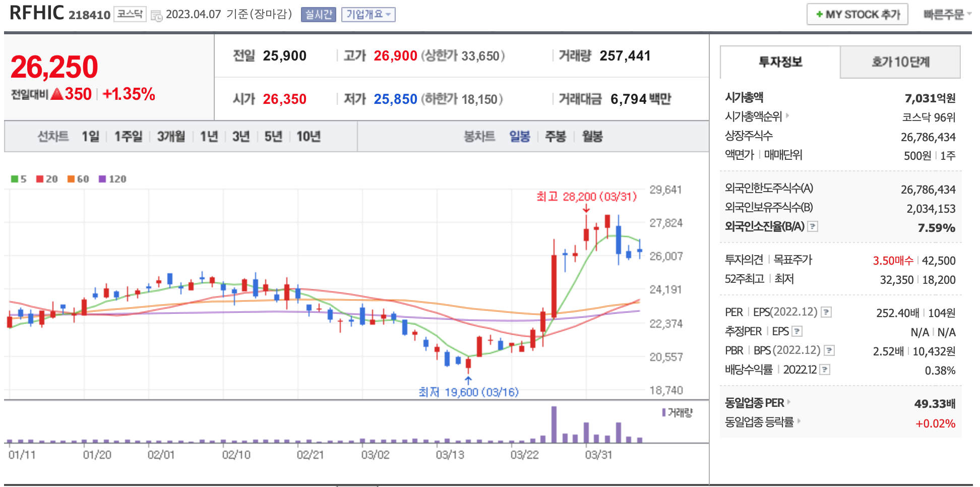Select the 3개월 line chart period
The height and width of the screenshot is (487, 980).
pos(171,137)
